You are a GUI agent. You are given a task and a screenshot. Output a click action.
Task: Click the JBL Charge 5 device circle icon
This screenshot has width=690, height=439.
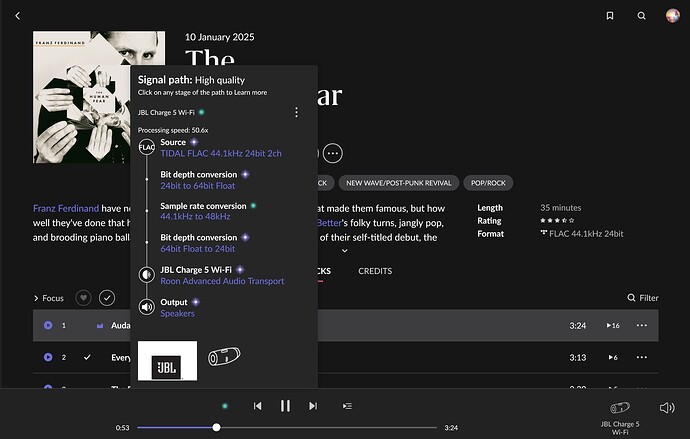(147, 275)
